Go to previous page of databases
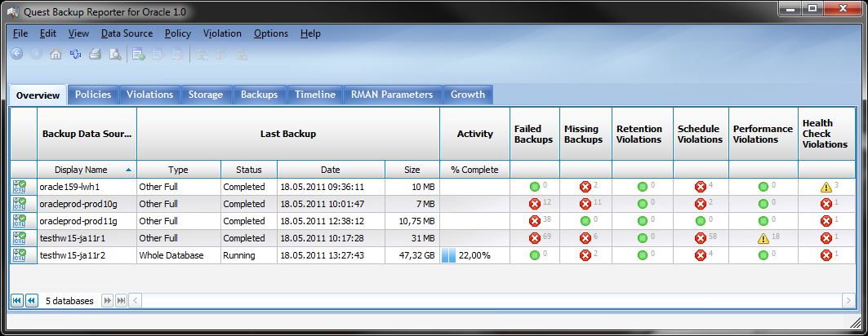Screen dimensions: 868x336 tap(32, 301)
